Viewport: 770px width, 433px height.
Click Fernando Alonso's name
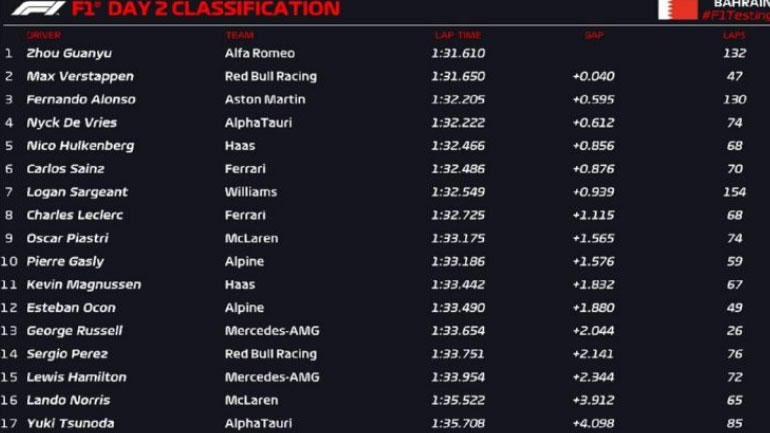[x=81, y=99]
